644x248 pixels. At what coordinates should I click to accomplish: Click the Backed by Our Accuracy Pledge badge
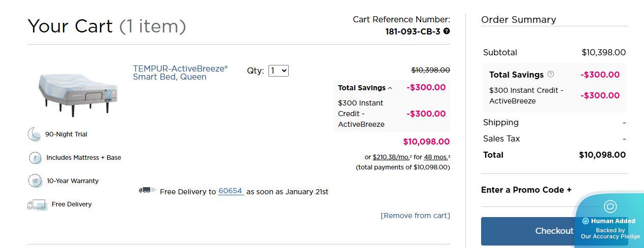[x=610, y=233]
